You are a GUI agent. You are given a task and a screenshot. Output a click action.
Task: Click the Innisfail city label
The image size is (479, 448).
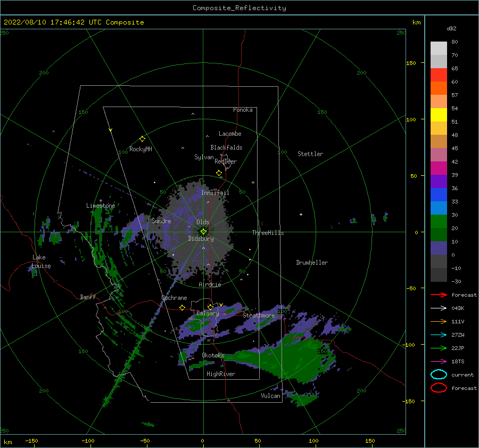click(x=215, y=193)
